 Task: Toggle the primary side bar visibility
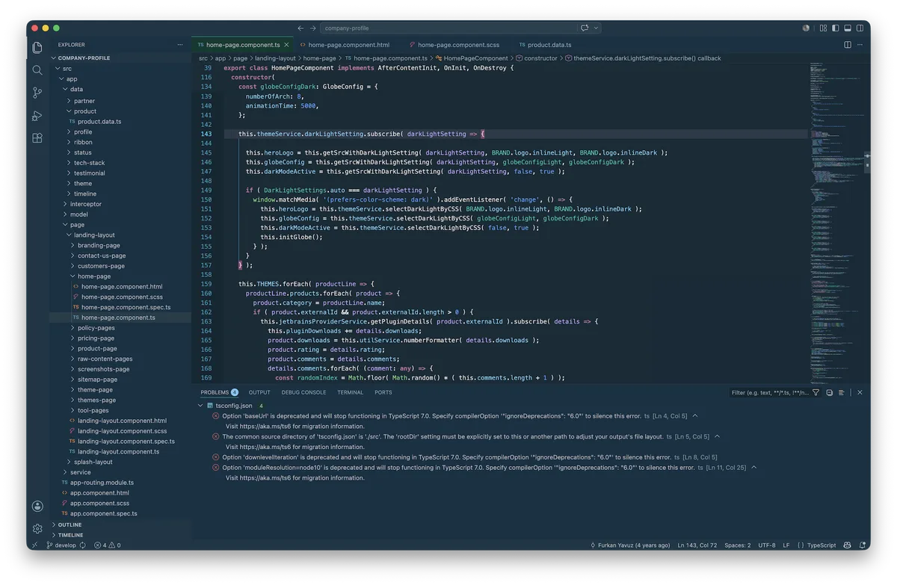pos(835,28)
